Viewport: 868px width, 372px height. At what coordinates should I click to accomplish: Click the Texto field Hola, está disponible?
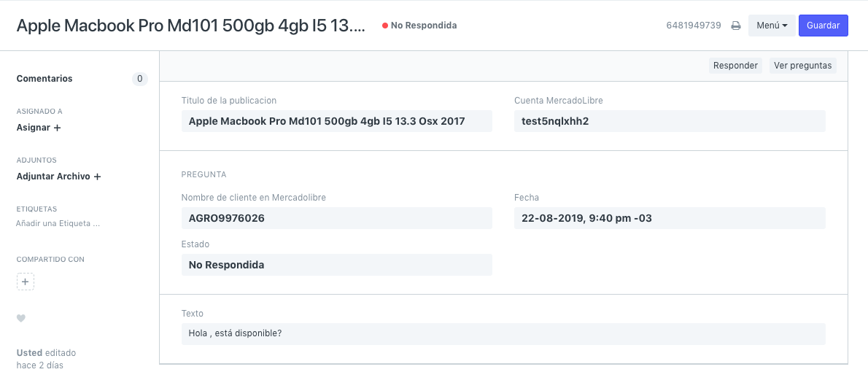tap(503, 334)
